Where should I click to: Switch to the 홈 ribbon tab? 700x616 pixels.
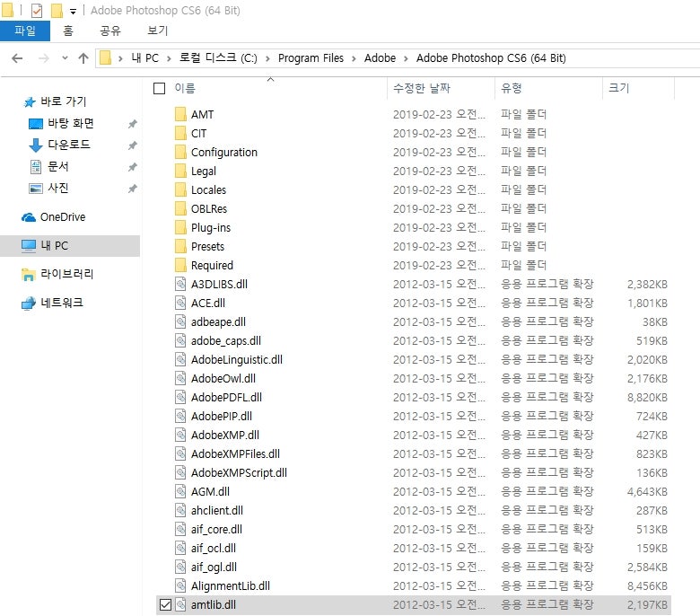coord(68,31)
